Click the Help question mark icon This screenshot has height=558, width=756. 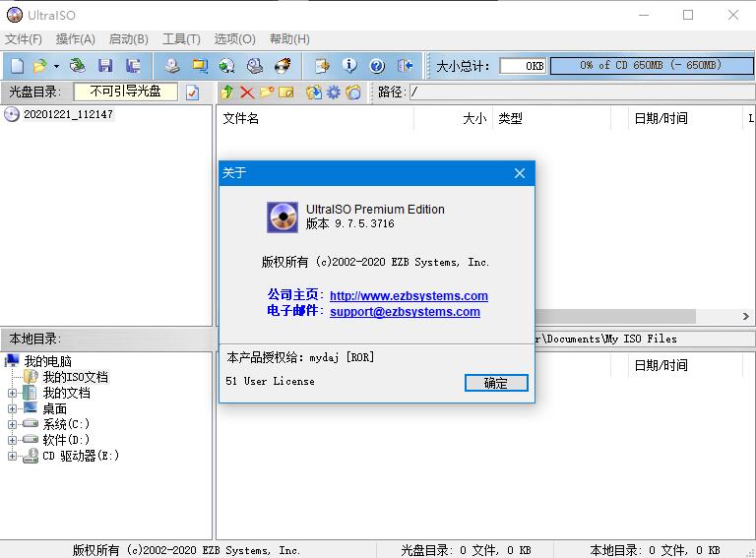coord(377,66)
